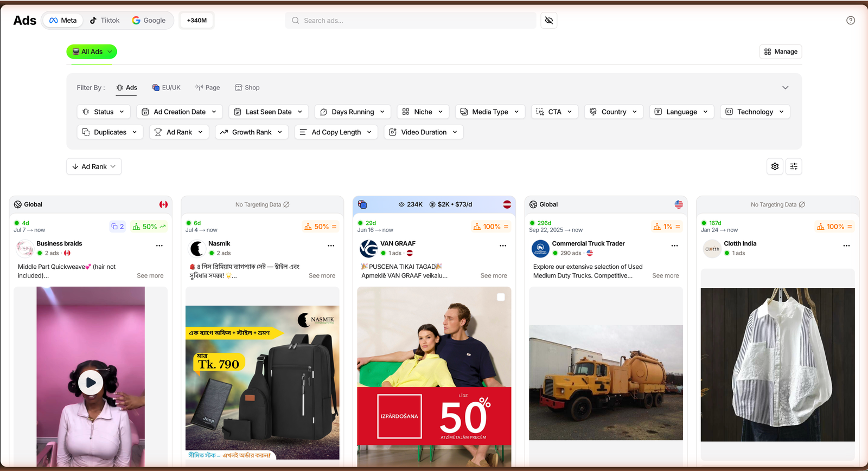Image resolution: width=868 pixels, height=471 pixels.
Task: Expand the Country filter dropdown
Action: click(614, 112)
